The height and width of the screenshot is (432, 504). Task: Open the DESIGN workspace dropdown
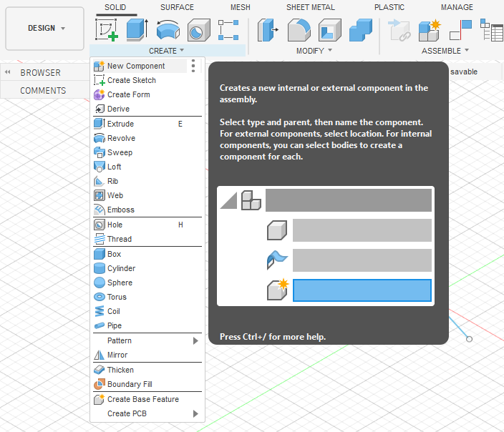pyautogui.click(x=45, y=28)
